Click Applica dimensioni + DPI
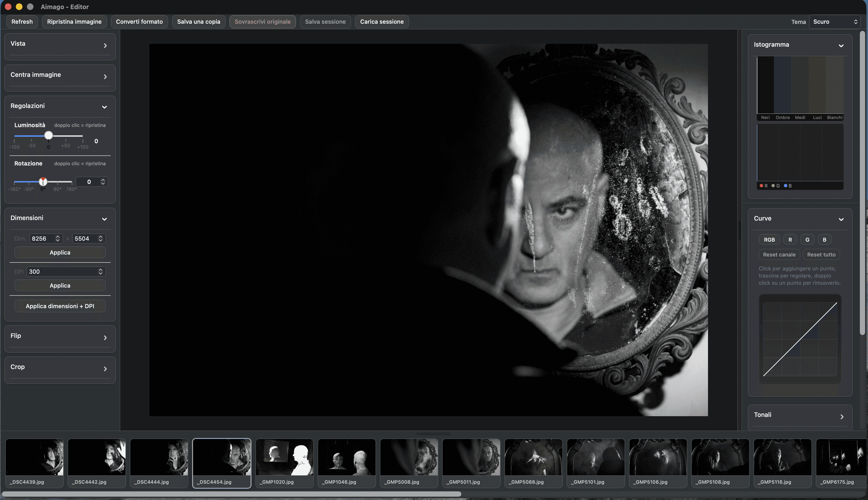Image resolution: width=868 pixels, height=500 pixels. click(60, 306)
